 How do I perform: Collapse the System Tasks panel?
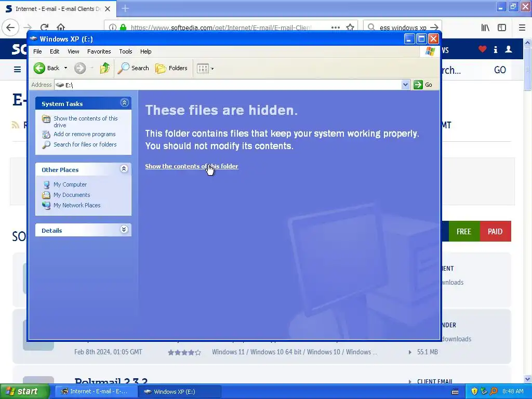[125, 103]
